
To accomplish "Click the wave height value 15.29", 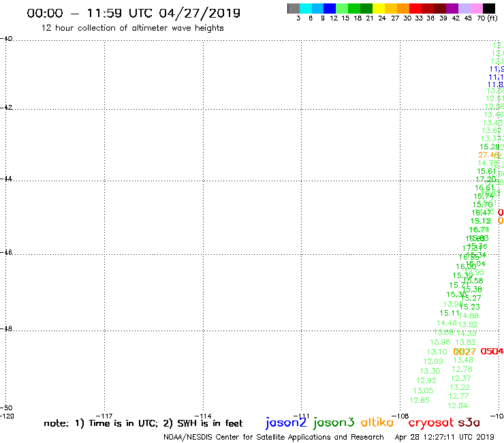I will (490, 147).
